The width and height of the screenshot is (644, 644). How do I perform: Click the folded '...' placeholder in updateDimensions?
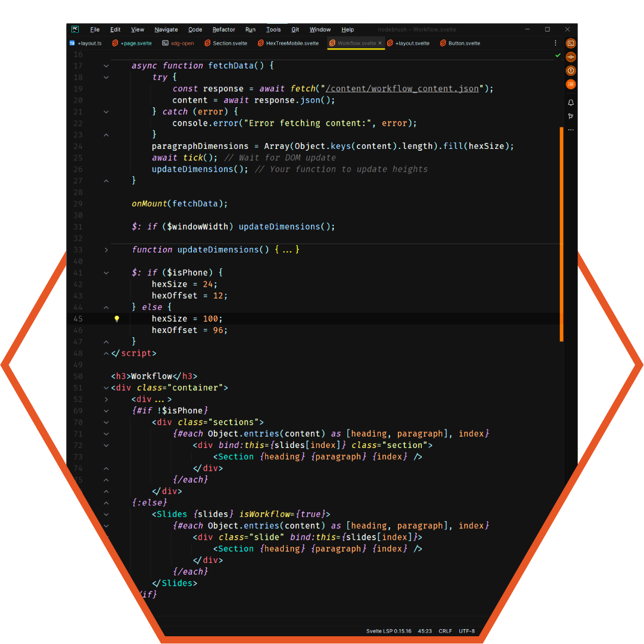coord(287,250)
